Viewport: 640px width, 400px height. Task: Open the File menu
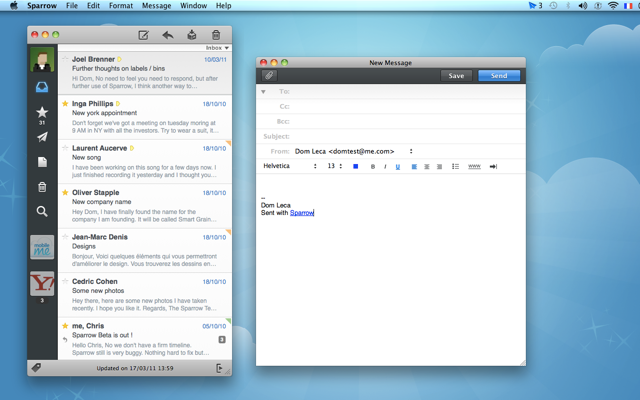coord(72,6)
